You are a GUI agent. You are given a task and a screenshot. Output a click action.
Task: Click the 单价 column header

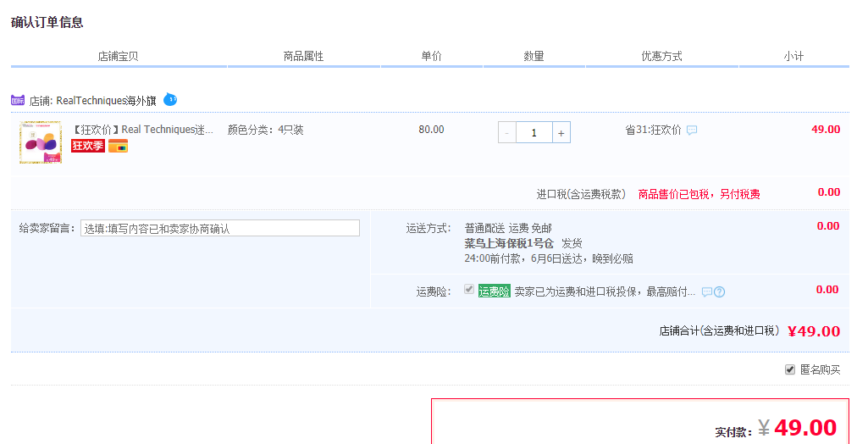tap(431, 56)
